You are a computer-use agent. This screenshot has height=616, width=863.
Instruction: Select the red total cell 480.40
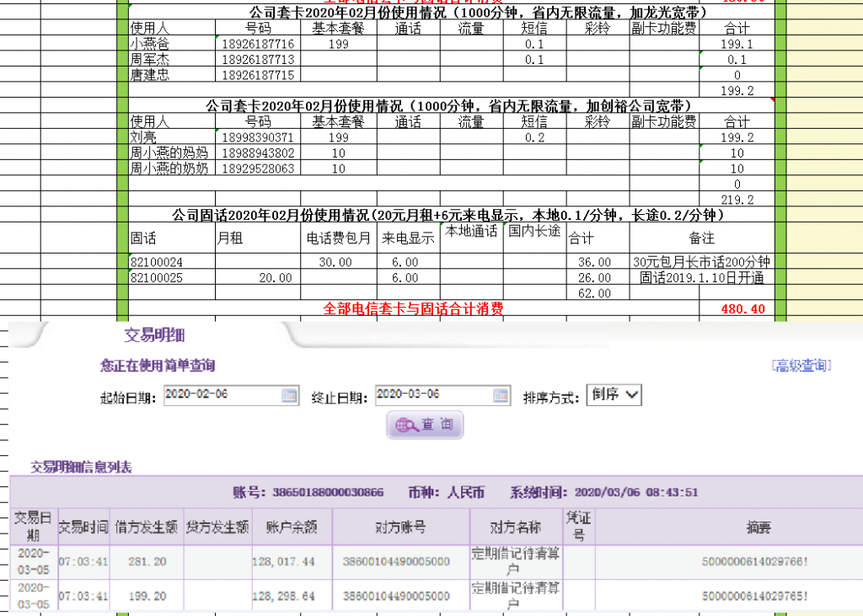(742, 309)
